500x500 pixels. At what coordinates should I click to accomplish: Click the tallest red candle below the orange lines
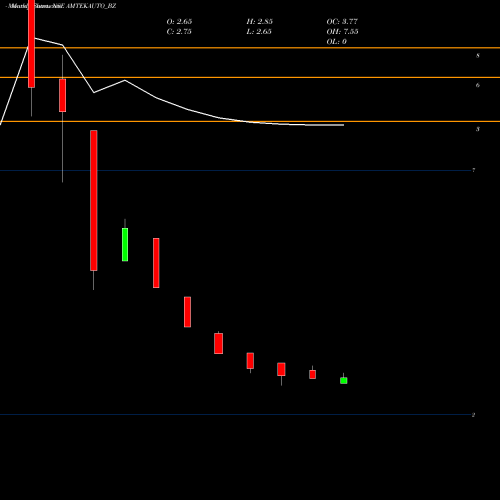pos(94,200)
